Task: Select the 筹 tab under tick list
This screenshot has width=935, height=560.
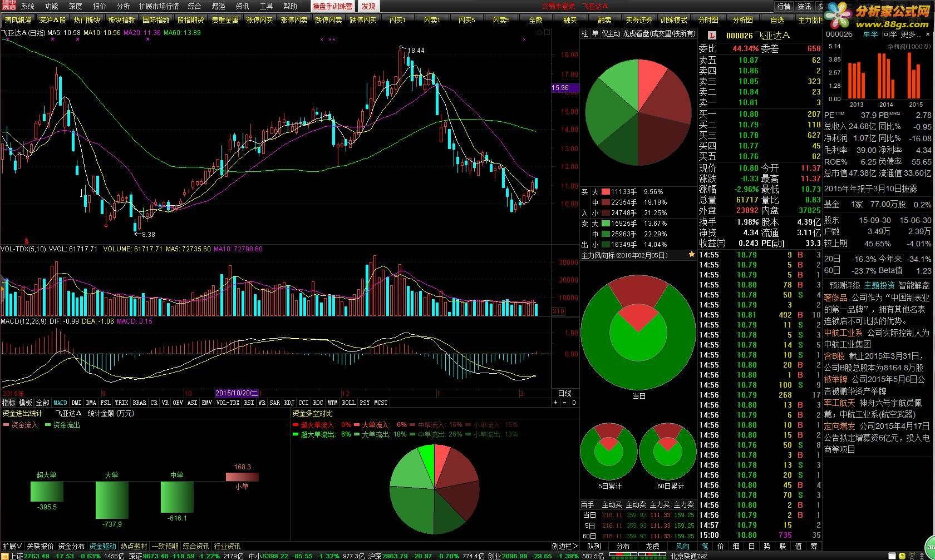Action: pos(814,546)
